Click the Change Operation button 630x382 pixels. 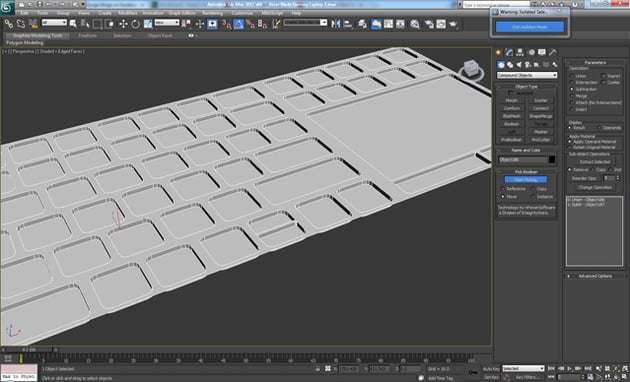[595, 188]
